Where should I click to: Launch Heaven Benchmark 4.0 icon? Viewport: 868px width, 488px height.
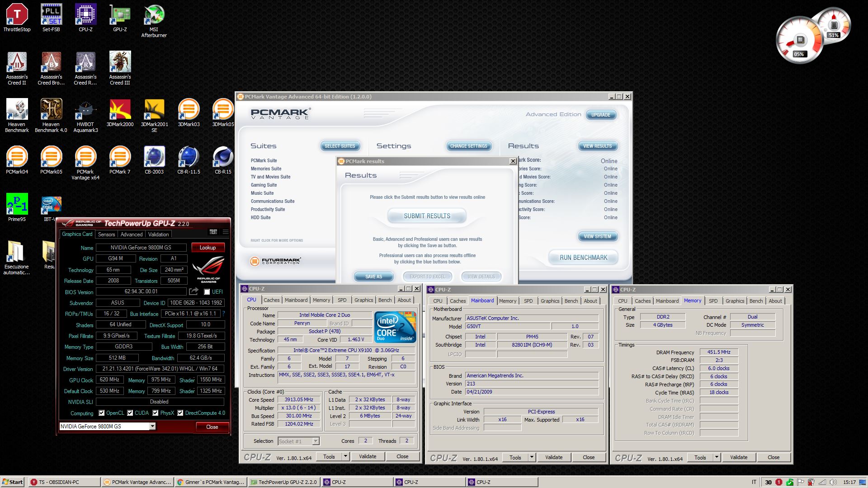pyautogui.click(x=51, y=116)
